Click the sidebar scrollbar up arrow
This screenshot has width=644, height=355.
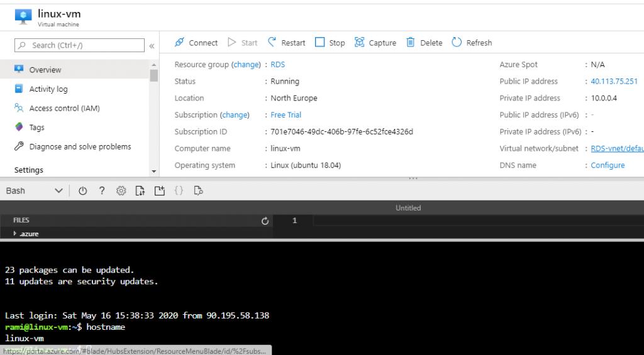[154, 65]
